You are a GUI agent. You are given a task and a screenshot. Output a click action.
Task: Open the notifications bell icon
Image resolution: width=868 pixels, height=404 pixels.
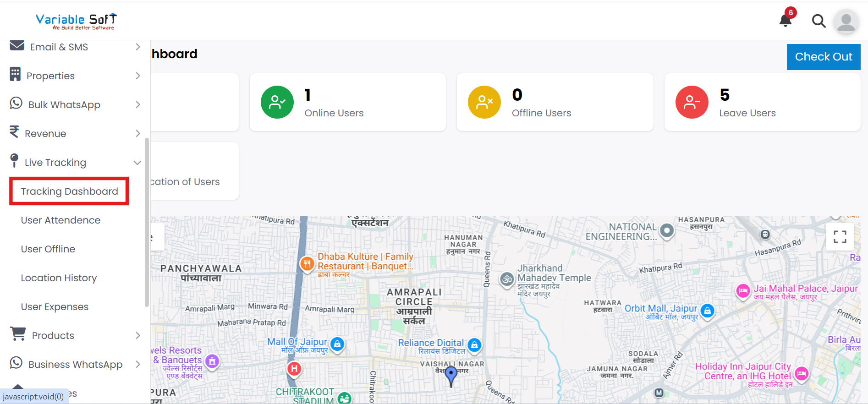pos(786,20)
